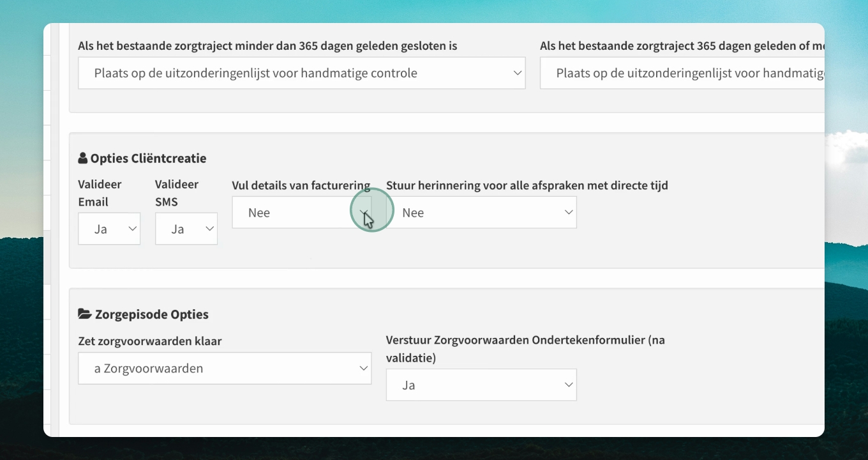Click the Verstuur Zorgvoorwaarden Ondertekenformulier label text

tap(525, 349)
